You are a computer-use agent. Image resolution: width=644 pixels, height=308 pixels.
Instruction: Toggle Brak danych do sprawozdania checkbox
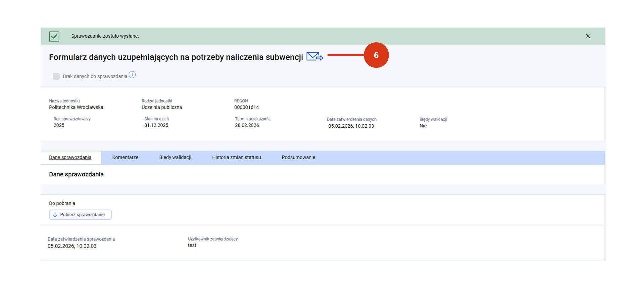tap(56, 76)
